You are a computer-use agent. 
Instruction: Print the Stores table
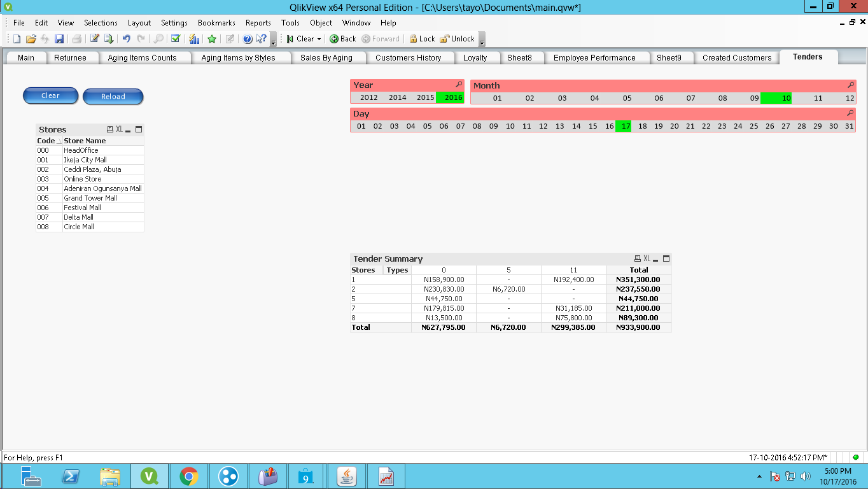(x=110, y=129)
